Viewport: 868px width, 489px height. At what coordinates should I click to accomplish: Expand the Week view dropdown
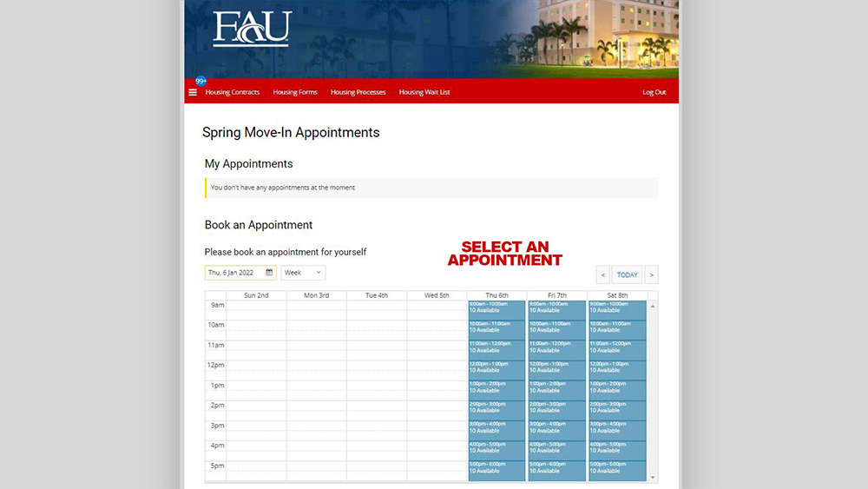[303, 273]
